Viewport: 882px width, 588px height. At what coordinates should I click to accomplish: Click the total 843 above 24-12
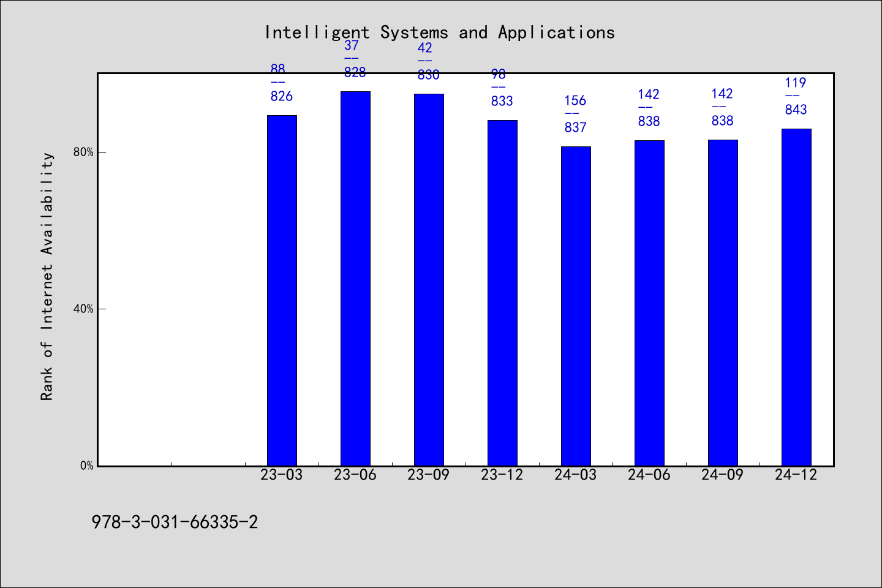[796, 110]
